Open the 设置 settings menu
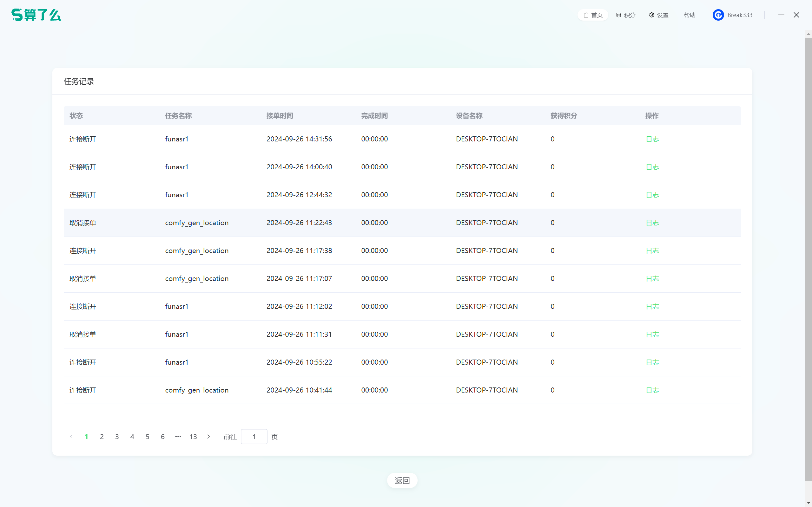Viewport: 812px width, 507px height. (659, 15)
